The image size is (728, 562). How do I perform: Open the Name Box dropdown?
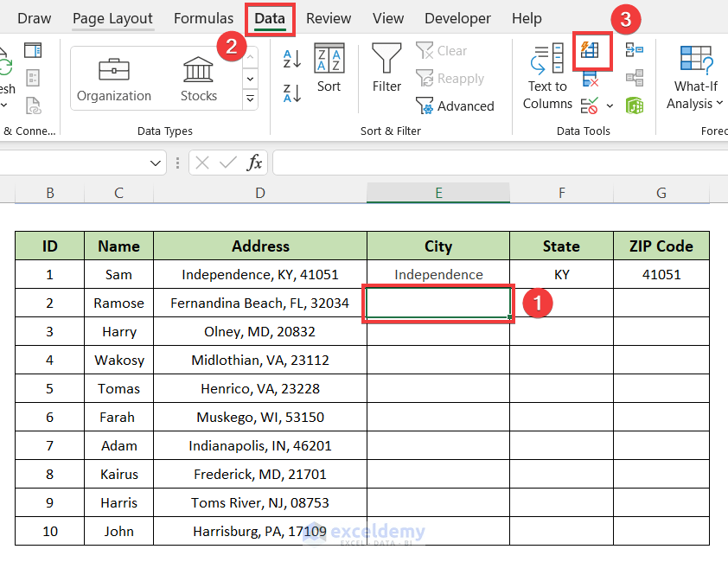click(156, 163)
